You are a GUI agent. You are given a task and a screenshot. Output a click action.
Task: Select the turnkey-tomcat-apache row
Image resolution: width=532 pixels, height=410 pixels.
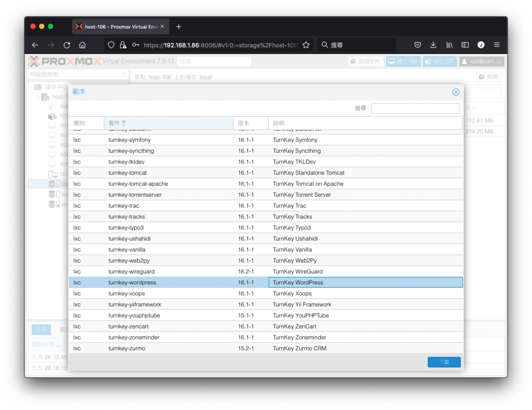265,184
